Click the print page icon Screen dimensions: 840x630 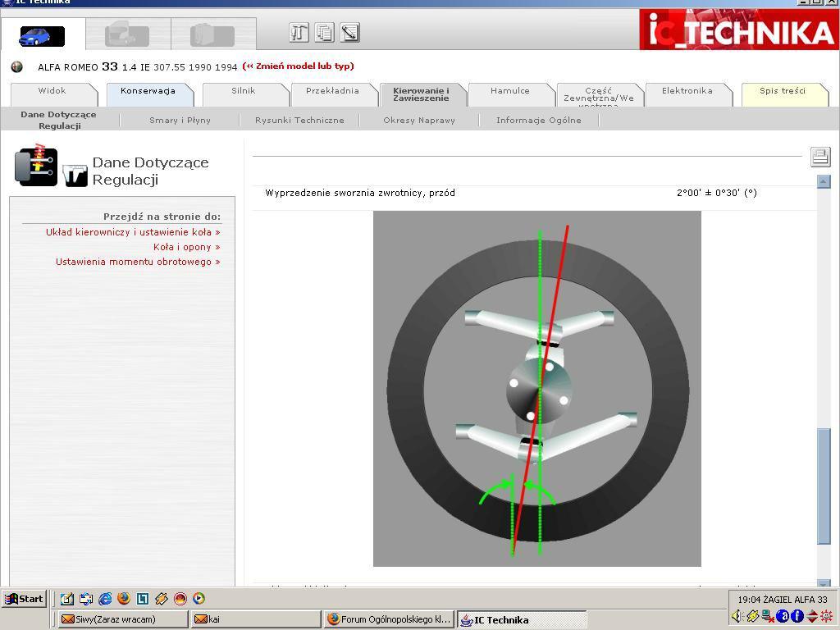coord(820,157)
